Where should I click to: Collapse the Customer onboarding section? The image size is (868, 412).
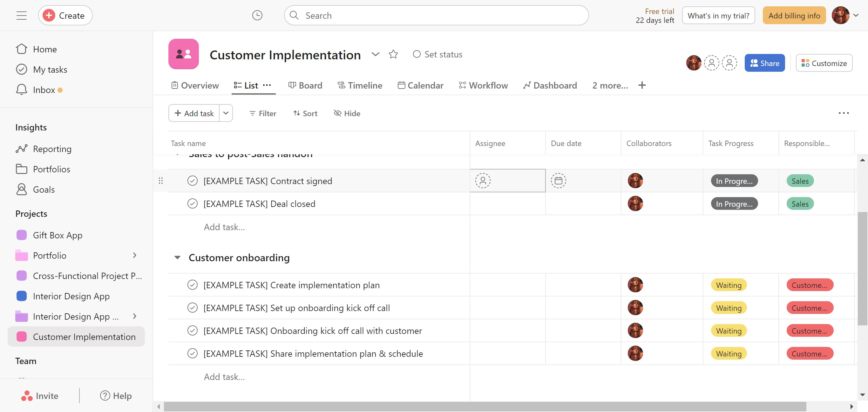click(177, 257)
